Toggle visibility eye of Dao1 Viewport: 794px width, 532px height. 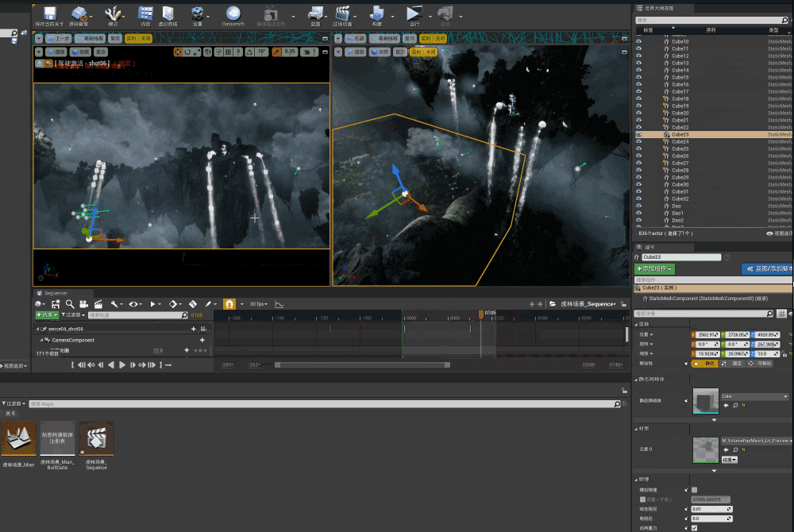coord(638,213)
